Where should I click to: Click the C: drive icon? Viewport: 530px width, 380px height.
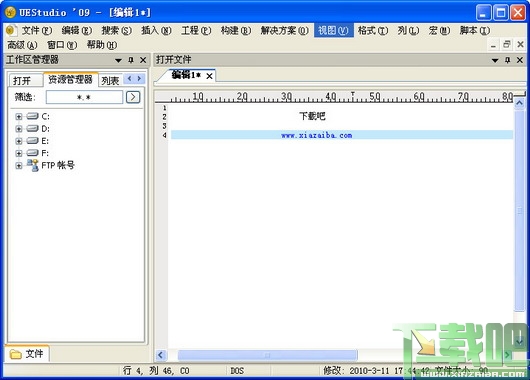(32, 116)
